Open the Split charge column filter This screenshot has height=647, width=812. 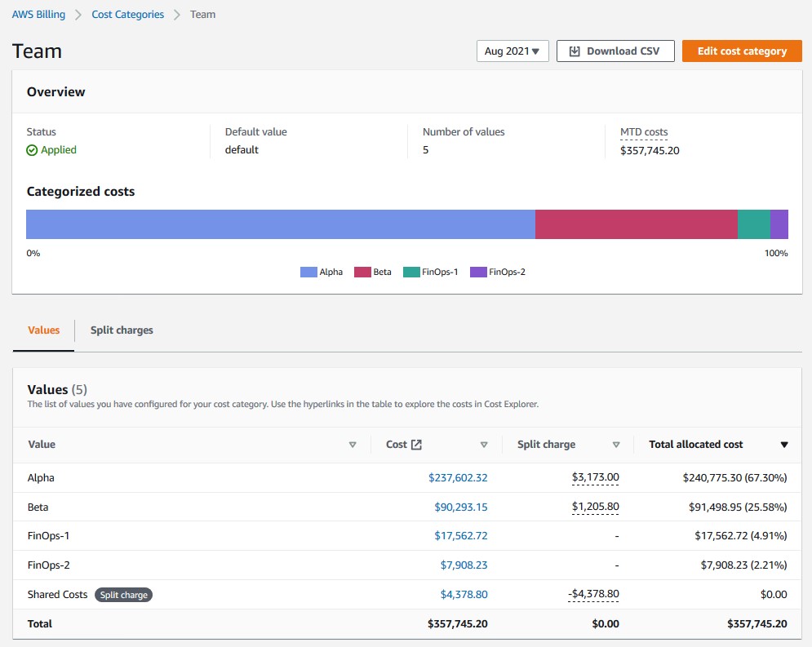(x=615, y=445)
